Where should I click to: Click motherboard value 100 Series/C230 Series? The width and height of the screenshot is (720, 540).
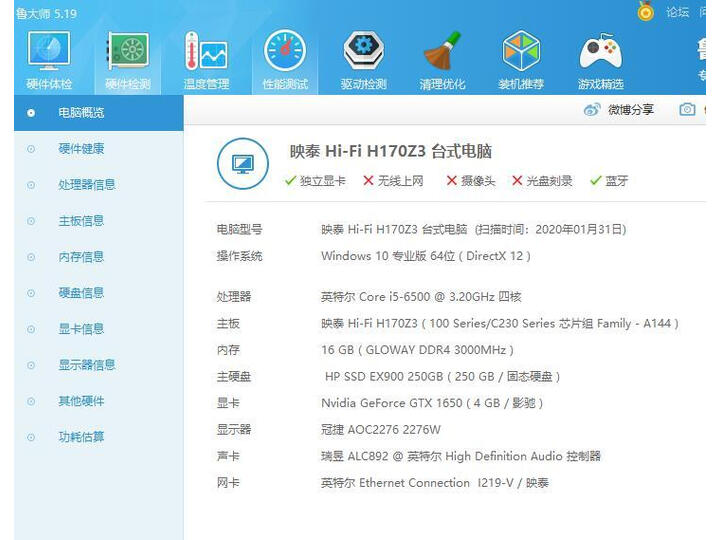click(500, 323)
